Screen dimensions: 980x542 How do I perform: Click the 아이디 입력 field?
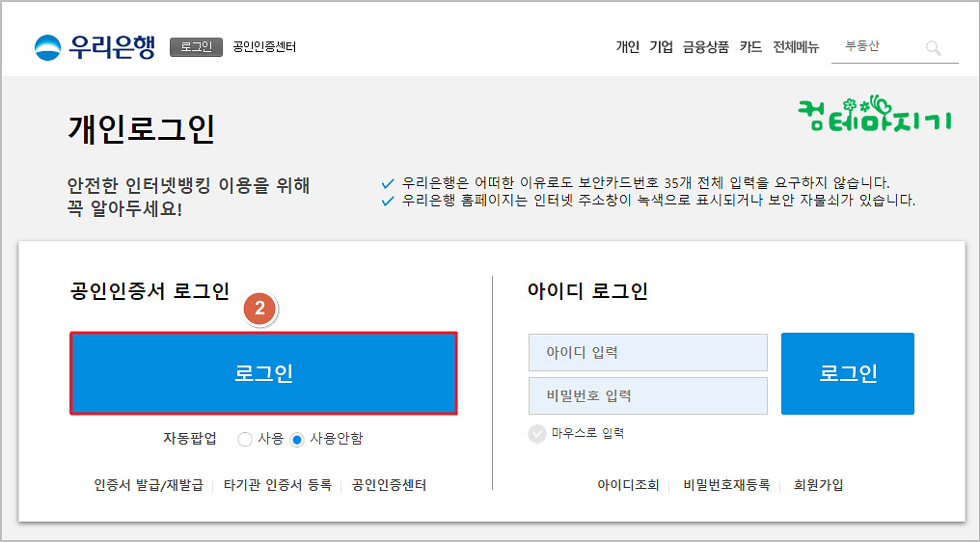coord(648,353)
